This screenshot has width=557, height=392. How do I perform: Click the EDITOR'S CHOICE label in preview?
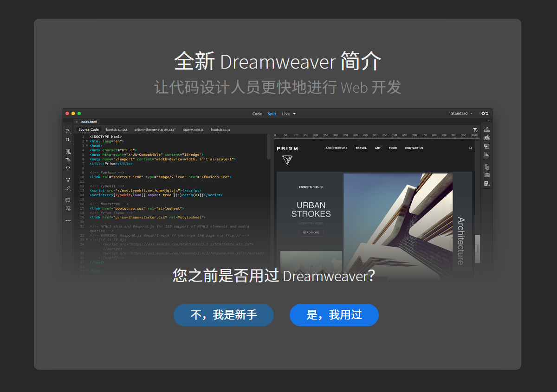pos(311,187)
